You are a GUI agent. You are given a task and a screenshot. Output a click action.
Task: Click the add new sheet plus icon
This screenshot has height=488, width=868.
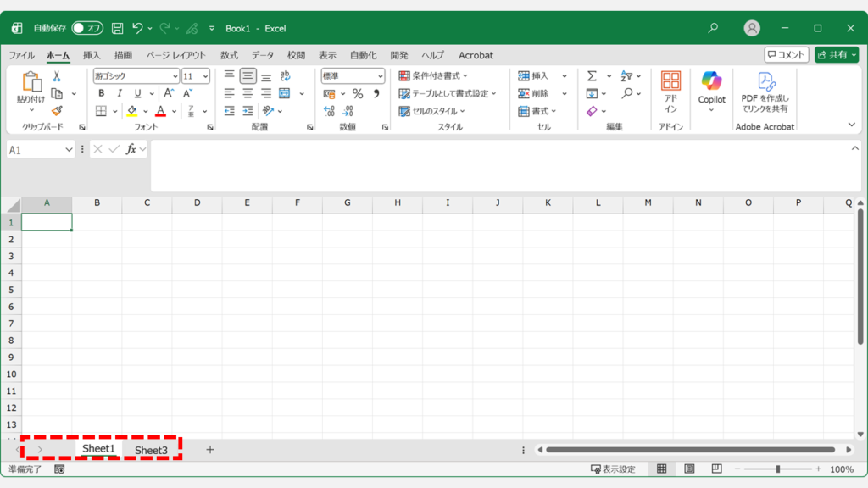(x=210, y=450)
